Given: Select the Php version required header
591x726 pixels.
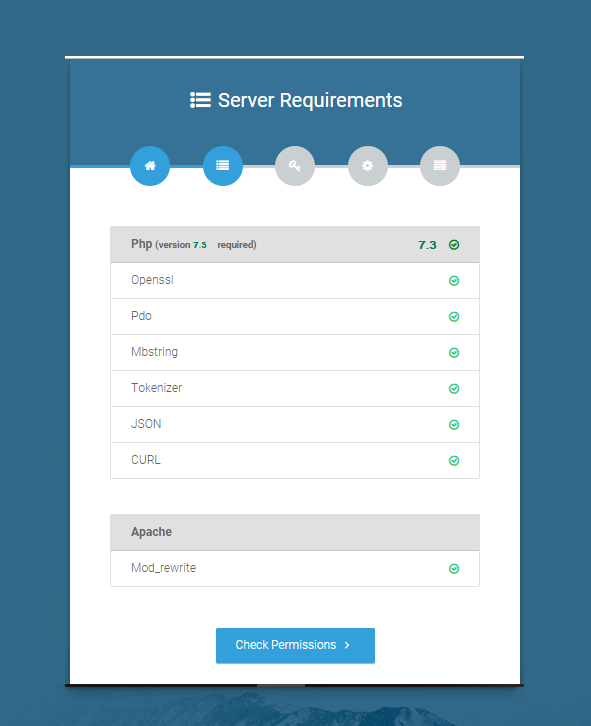Looking at the screenshot, I should pyautogui.click(x=295, y=244).
